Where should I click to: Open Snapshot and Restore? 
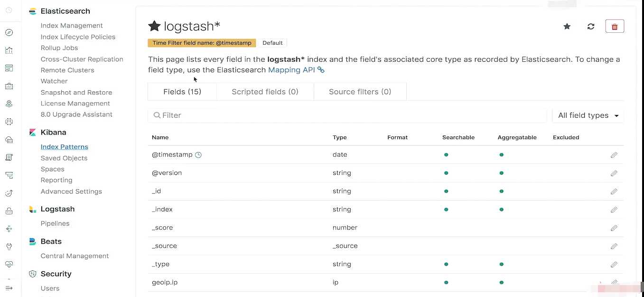click(x=76, y=92)
